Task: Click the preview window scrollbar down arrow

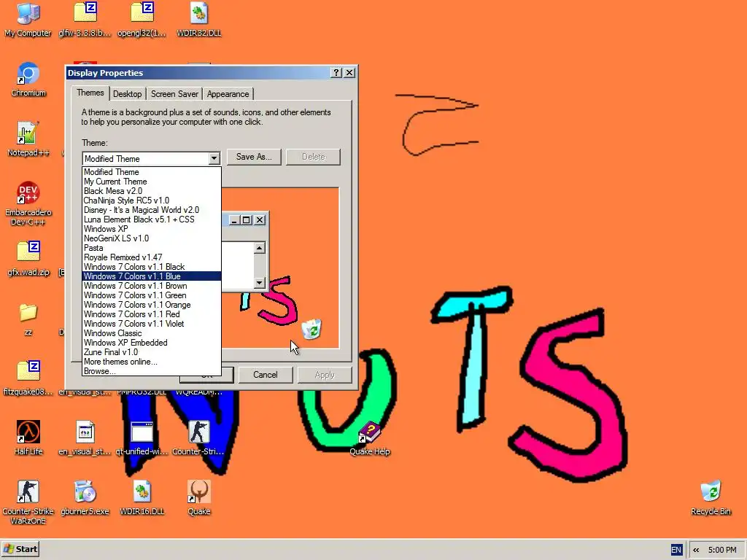Action: click(x=259, y=282)
